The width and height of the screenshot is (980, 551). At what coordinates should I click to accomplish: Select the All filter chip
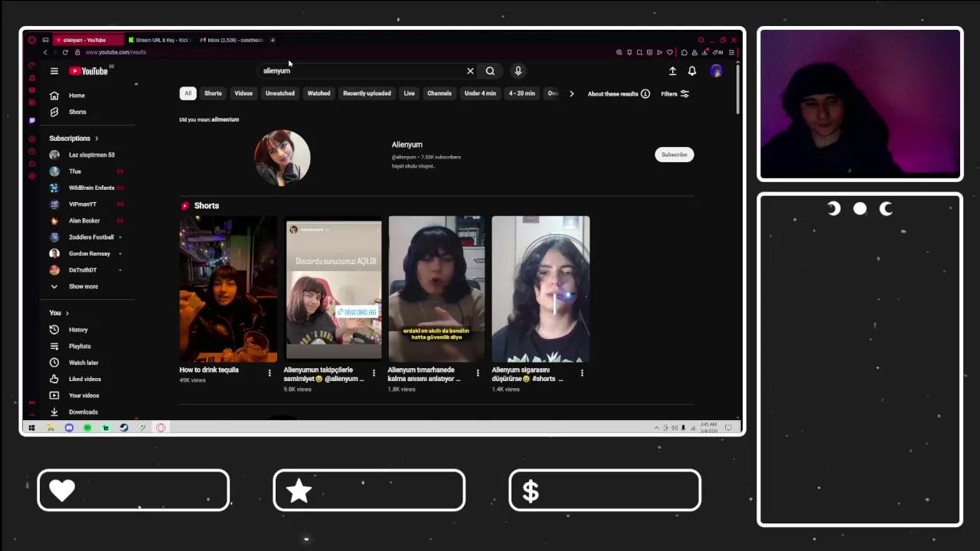click(188, 93)
